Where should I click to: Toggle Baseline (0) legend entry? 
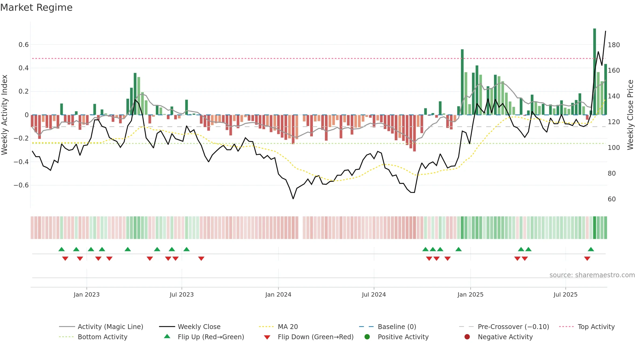tap(387, 327)
